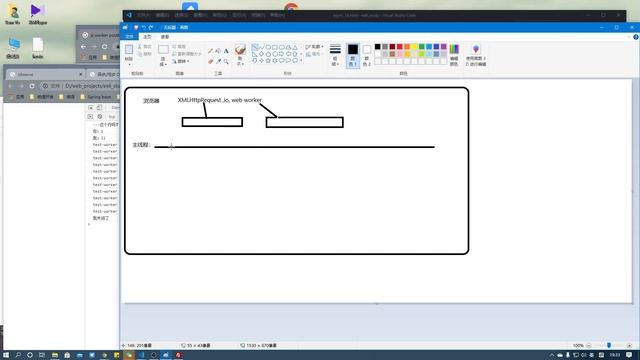
Task: Click the Crop icon in image group
Action: 174,47
